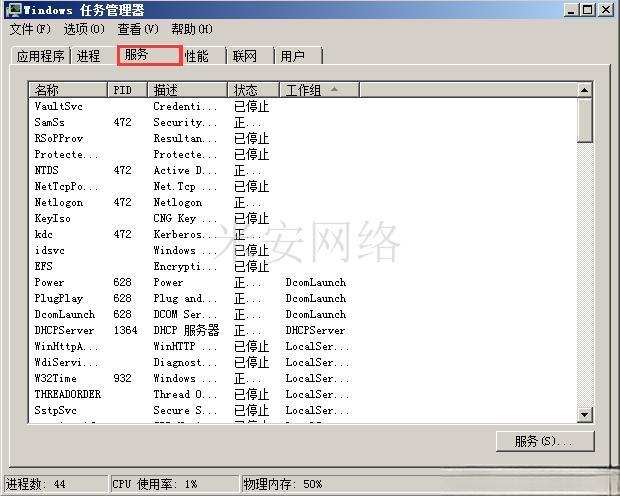Open the 查看(V) menu
Screen dimensions: 620x496
point(138,29)
